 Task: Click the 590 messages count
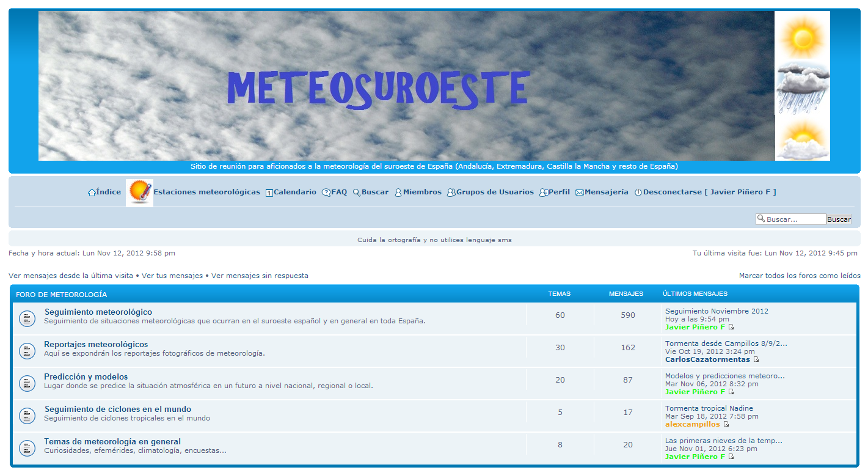pyautogui.click(x=628, y=315)
